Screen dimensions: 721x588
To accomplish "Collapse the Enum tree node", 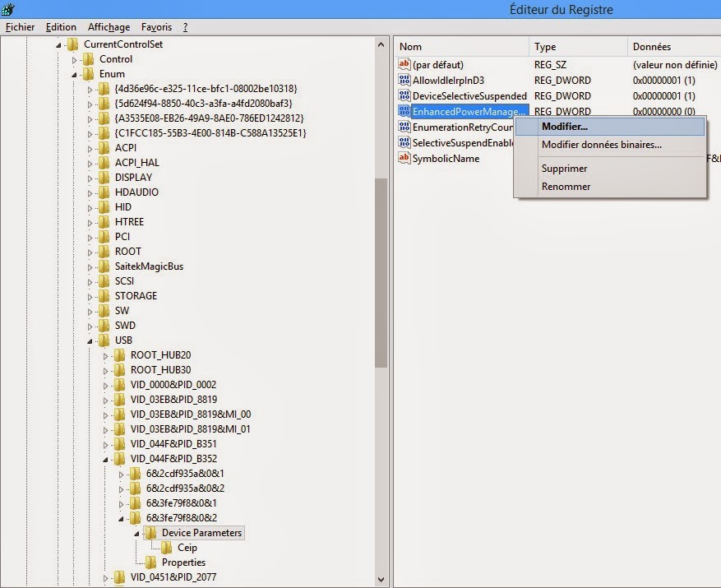I will point(74,75).
